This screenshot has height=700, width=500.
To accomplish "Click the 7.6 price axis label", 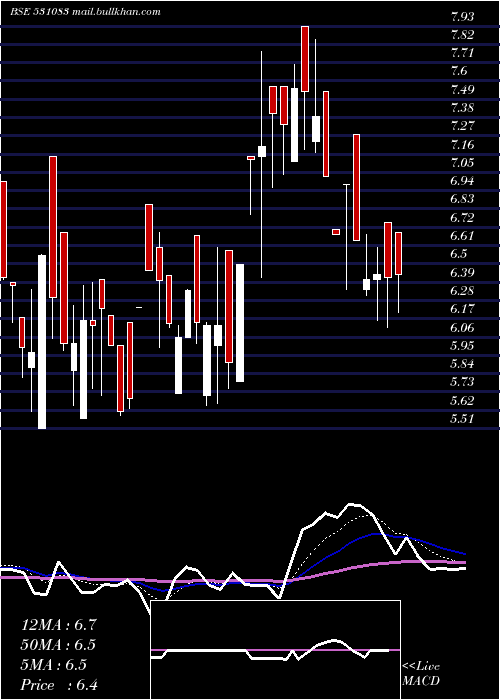I will coord(459,71).
